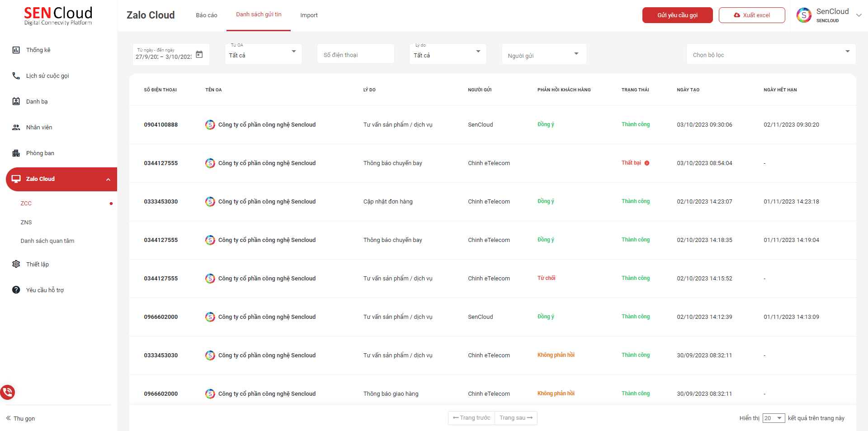Click the Phòng ban building icon
The height and width of the screenshot is (431, 868).
pyautogui.click(x=16, y=153)
